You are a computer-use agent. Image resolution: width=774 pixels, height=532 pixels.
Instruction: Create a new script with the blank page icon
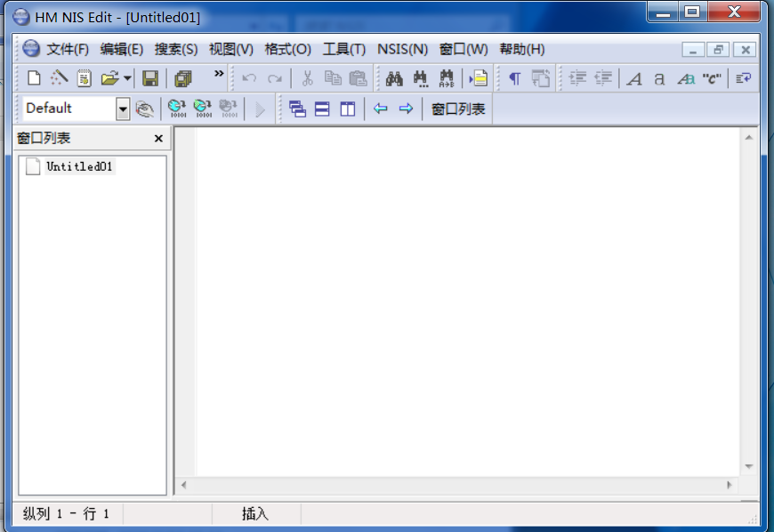(x=34, y=78)
